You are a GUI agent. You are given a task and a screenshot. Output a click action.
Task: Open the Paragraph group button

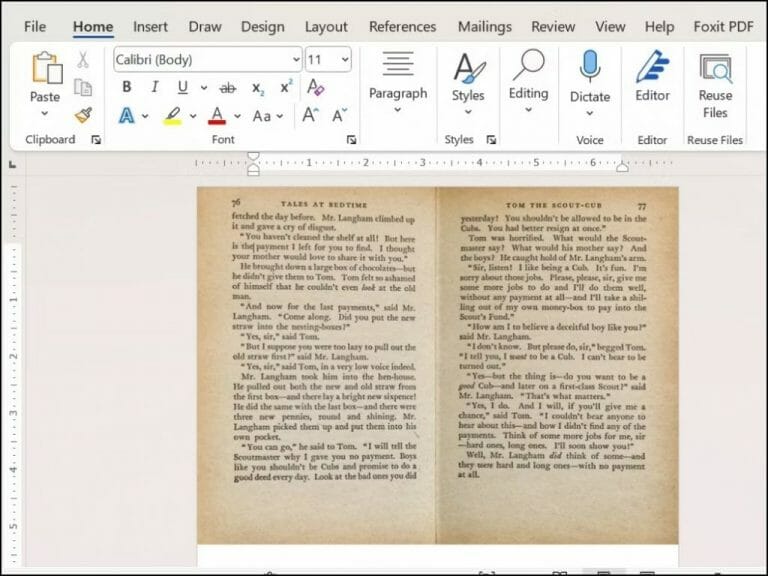(398, 81)
